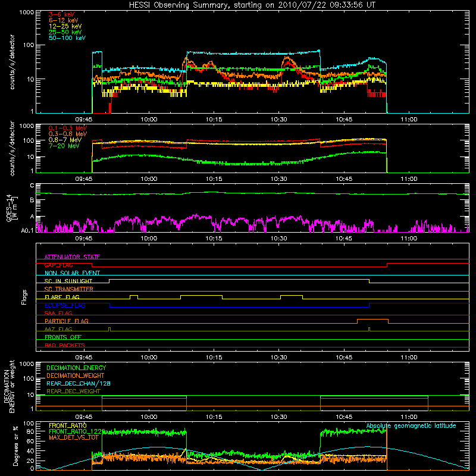Image resolution: width=476 pixels, height=476 pixels.
Task: Select the 12-25 keV legend label
Action: [x=65, y=26]
